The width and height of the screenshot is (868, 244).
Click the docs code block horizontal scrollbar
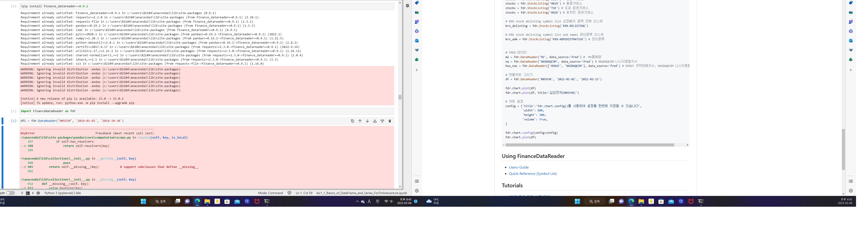coord(589,145)
